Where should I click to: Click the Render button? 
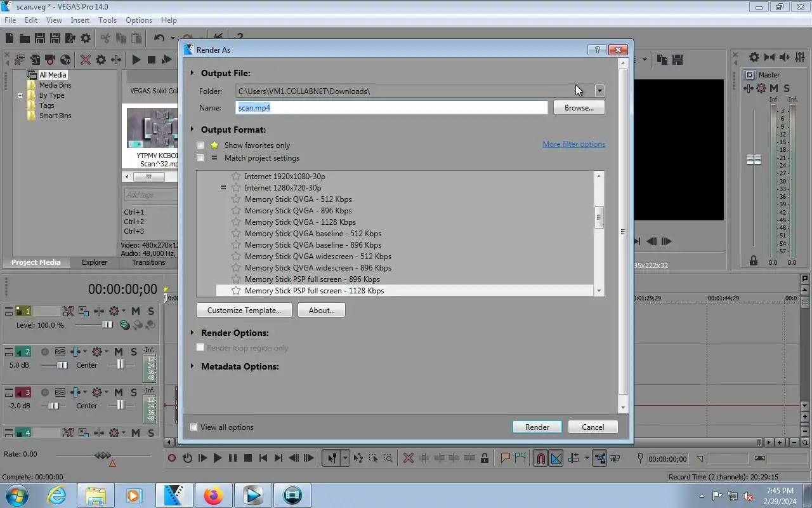[537, 427]
